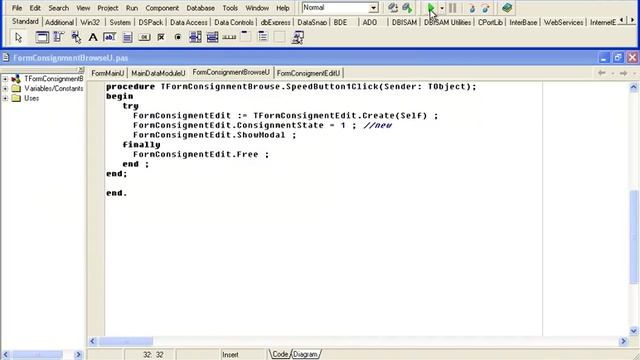Expand the Uses tree node
The height and width of the screenshot is (360, 640).
(5, 98)
